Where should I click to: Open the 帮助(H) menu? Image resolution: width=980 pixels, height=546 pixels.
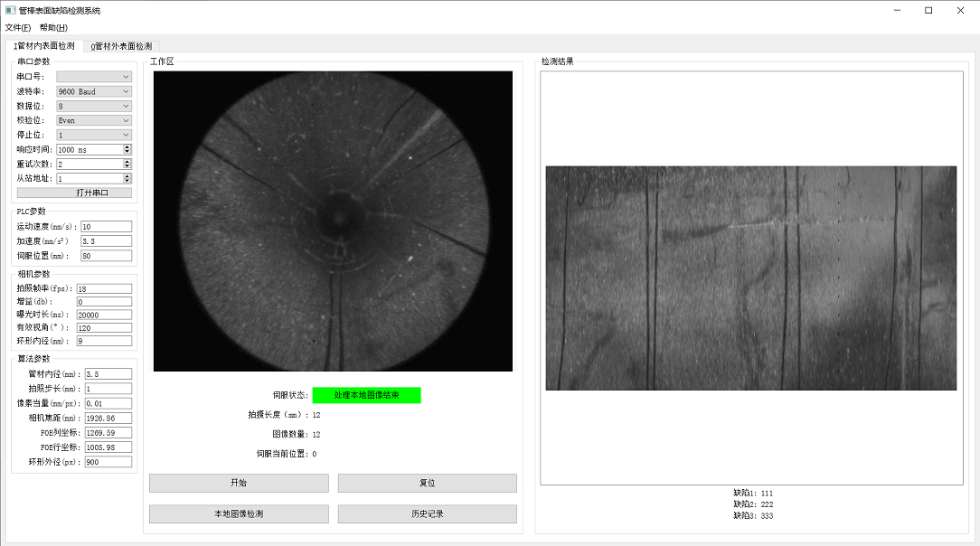click(53, 28)
